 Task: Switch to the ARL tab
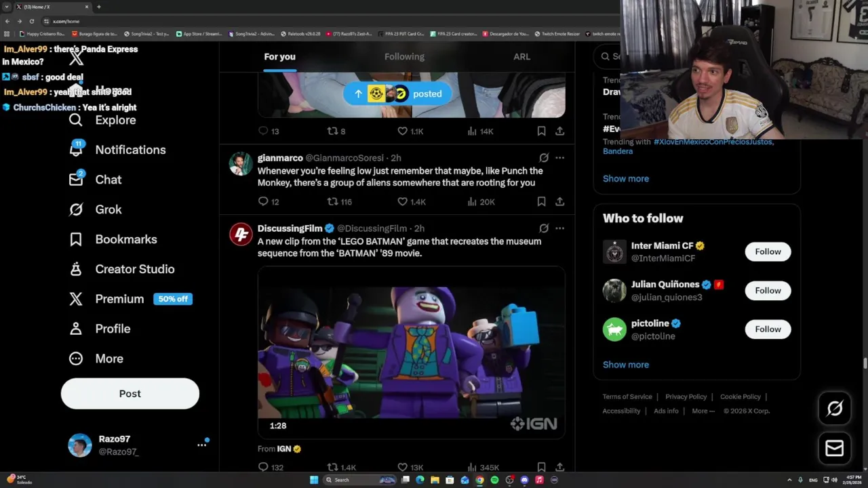pos(521,57)
